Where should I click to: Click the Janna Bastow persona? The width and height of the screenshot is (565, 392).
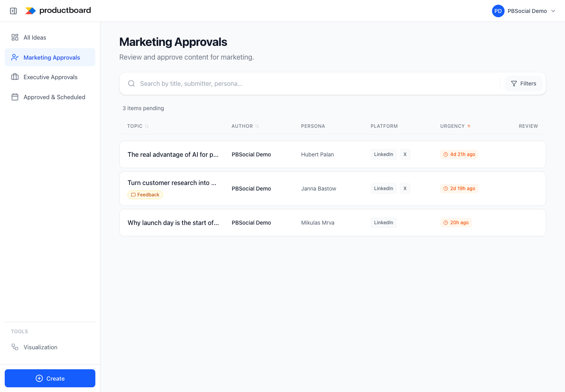point(319,189)
